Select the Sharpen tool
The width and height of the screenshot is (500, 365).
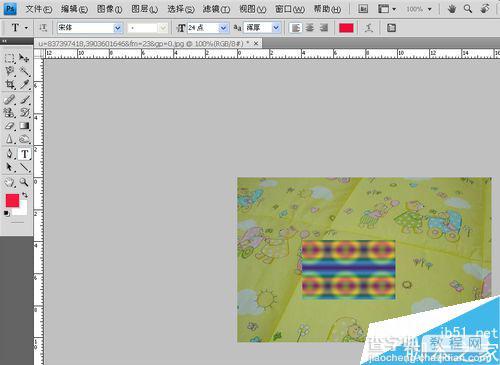coord(10,139)
